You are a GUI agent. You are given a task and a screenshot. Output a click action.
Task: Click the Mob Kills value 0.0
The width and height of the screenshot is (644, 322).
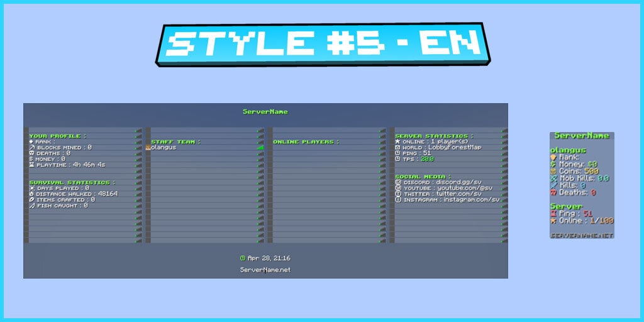pos(603,179)
